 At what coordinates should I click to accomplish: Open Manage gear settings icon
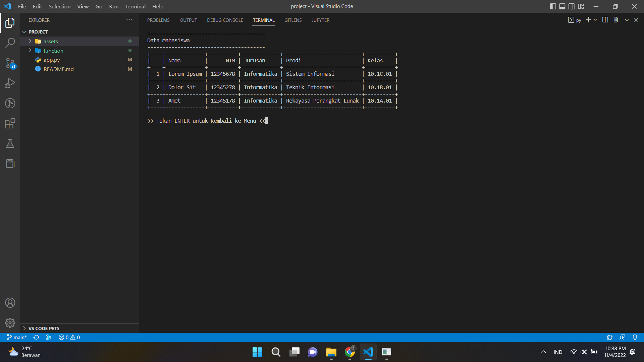[x=10, y=323]
